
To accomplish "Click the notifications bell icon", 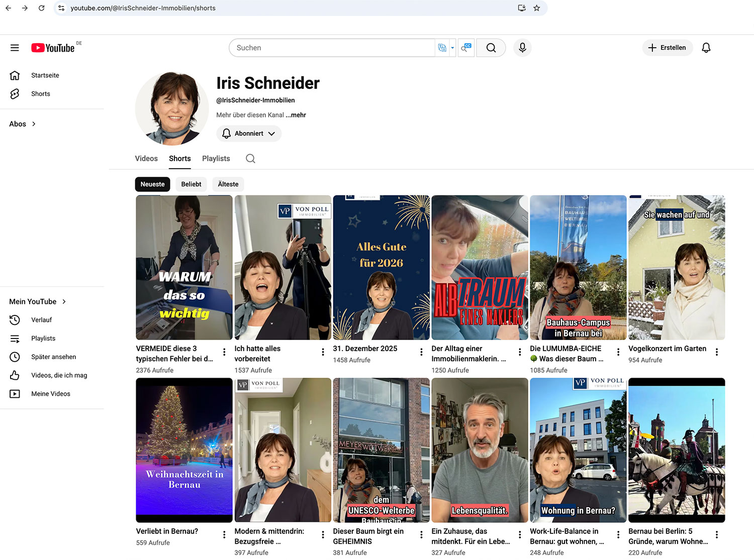I will click(x=706, y=48).
